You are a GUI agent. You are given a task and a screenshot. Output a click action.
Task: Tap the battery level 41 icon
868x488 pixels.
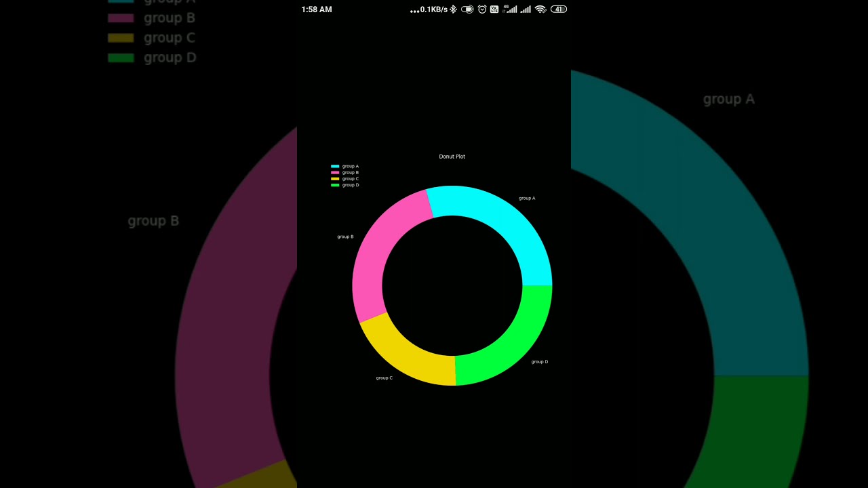tap(559, 9)
